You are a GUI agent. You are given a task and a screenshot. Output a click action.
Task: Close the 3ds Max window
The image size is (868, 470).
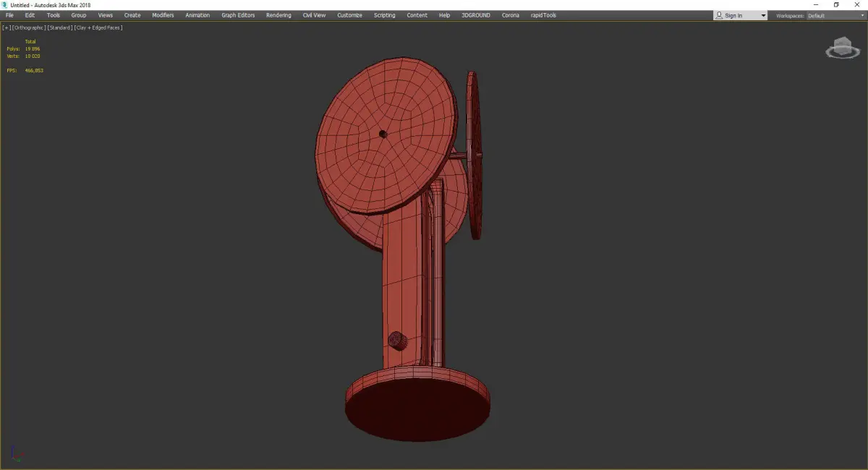pos(857,5)
